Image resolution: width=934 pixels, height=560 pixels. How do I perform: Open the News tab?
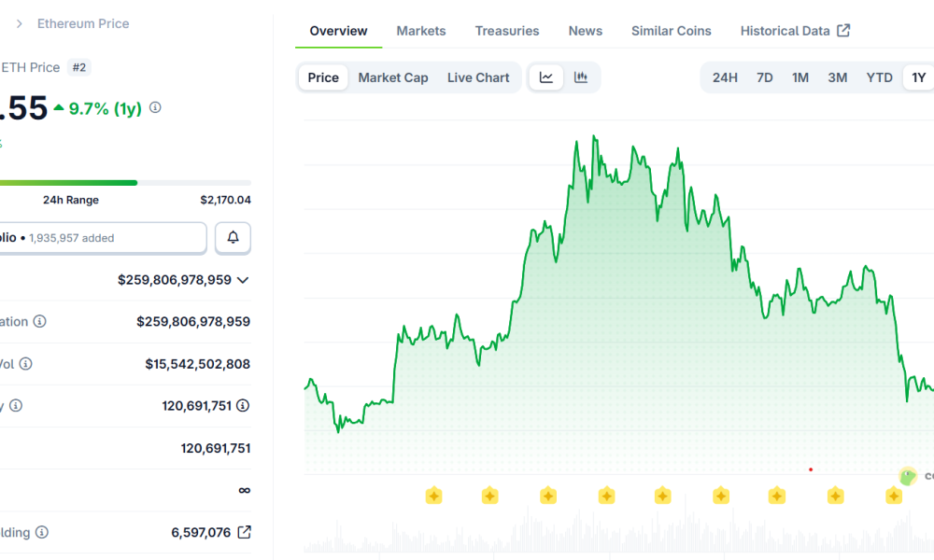pos(585,31)
